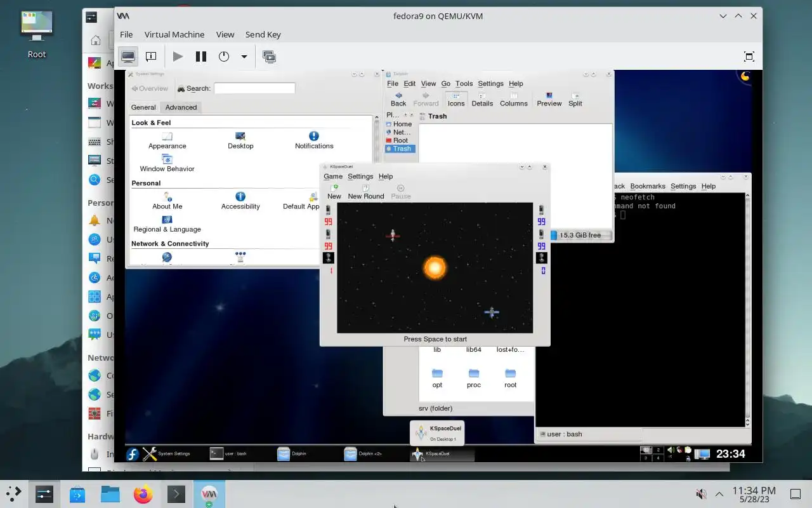Open the virt-manager File menu
The height and width of the screenshot is (508, 812).
tap(126, 34)
